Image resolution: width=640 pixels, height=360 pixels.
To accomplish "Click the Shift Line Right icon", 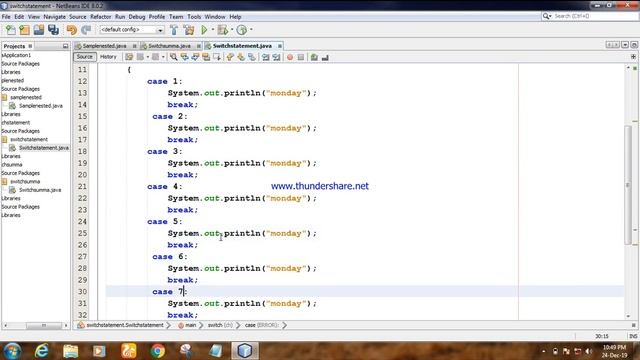I will click(x=276, y=57).
